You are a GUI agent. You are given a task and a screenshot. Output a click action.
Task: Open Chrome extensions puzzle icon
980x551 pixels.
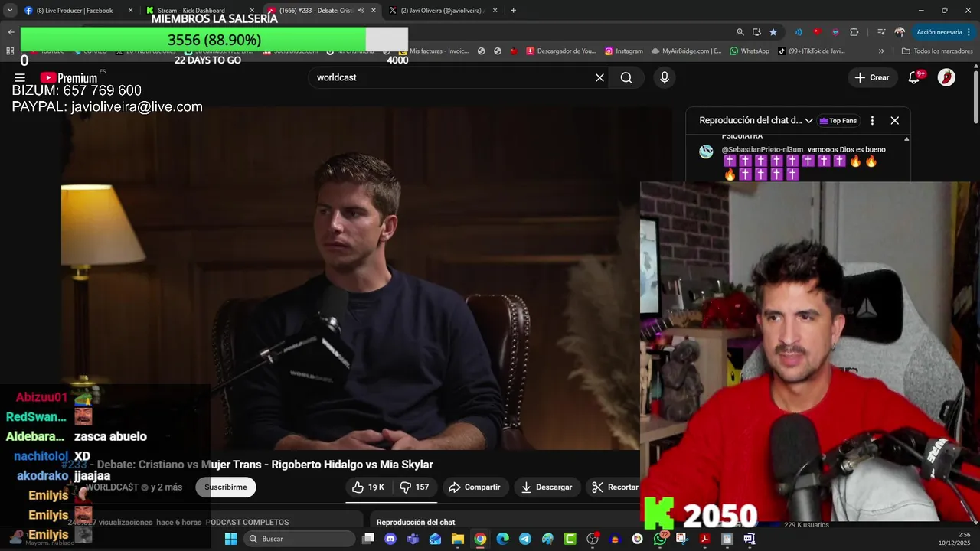(854, 32)
